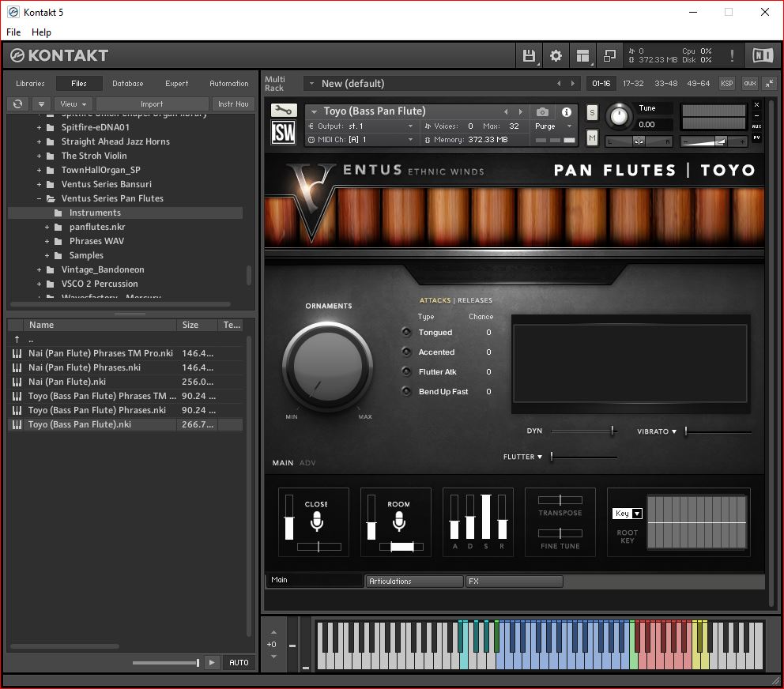The image size is (784, 689).
Task: Click the Close microphone icon
Action: coord(316,521)
